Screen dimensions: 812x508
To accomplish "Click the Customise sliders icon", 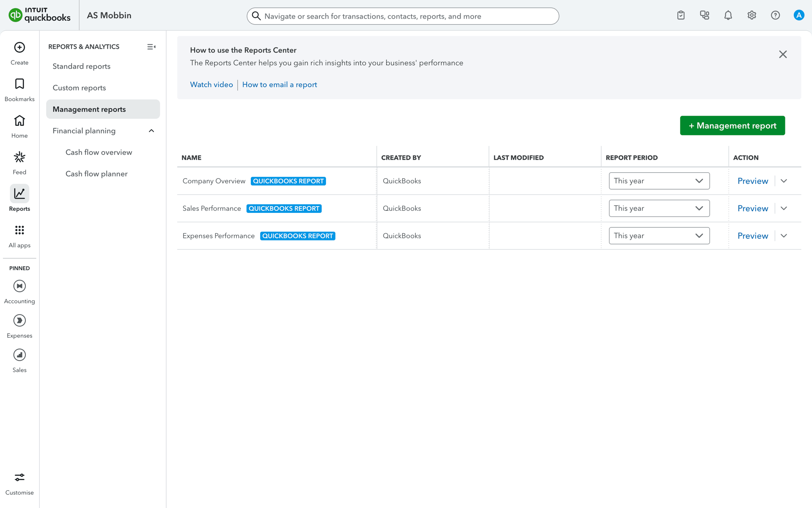I will click(19, 478).
